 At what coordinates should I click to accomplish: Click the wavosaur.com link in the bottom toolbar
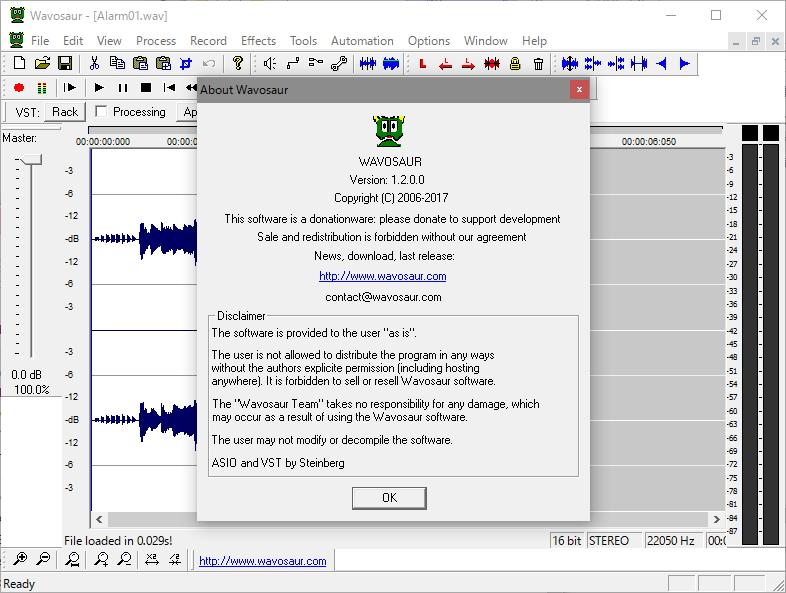[263, 561]
